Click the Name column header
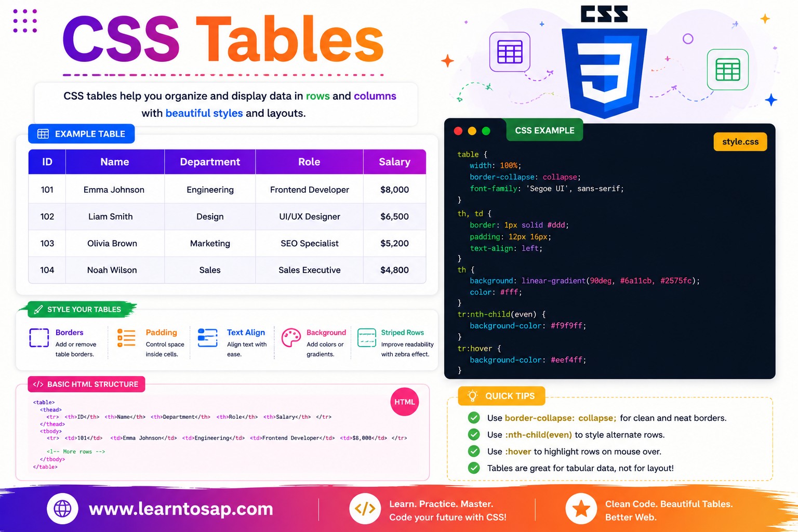798x532 pixels. [x=115, y=162]
